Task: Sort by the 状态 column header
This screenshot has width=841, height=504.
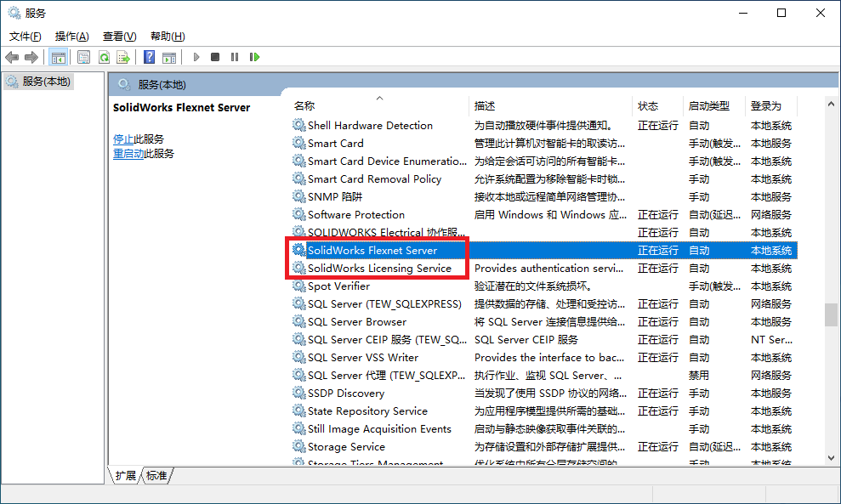Action: click(658, 105)
